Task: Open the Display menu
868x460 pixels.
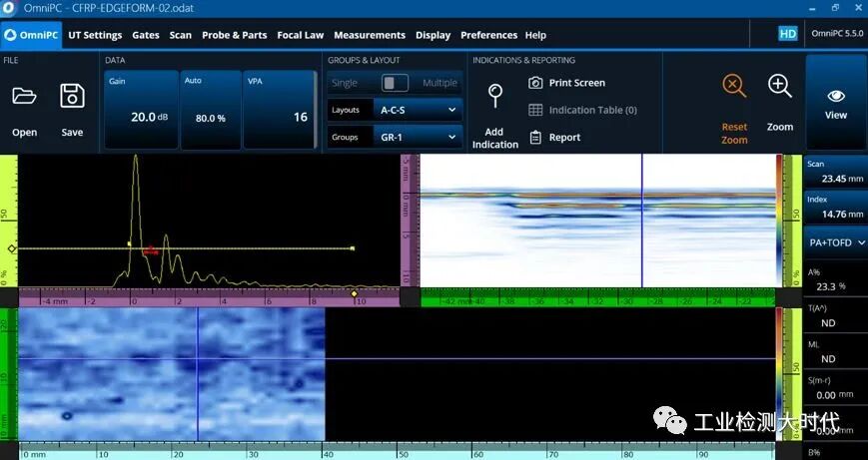Action: 433,35
